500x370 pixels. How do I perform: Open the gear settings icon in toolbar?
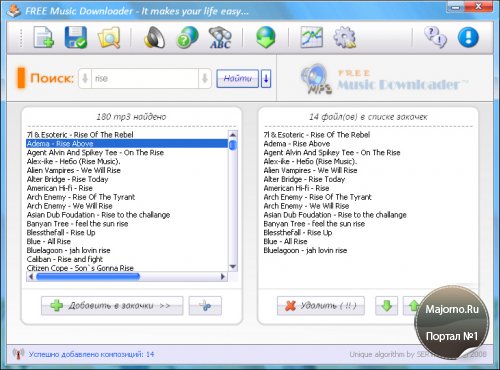344,37
